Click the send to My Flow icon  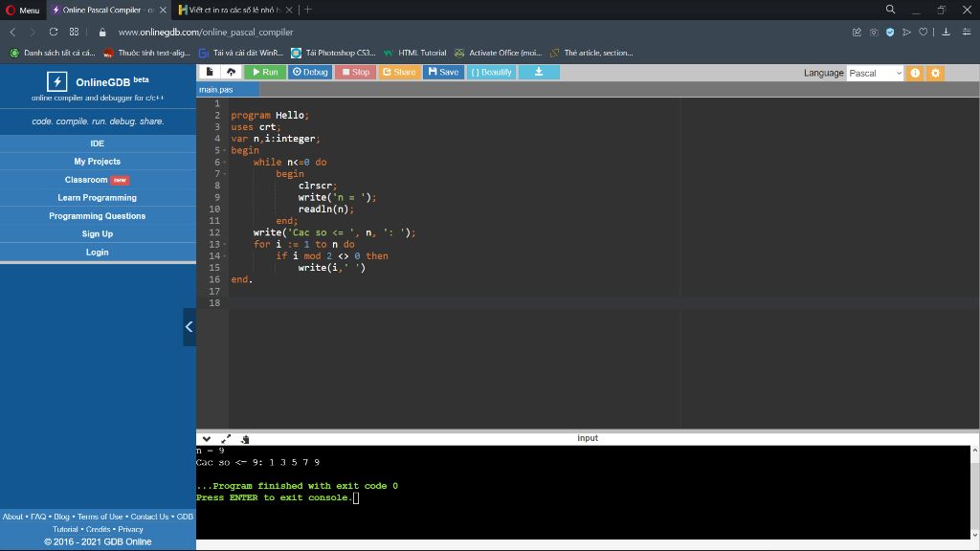click(907, 32)
